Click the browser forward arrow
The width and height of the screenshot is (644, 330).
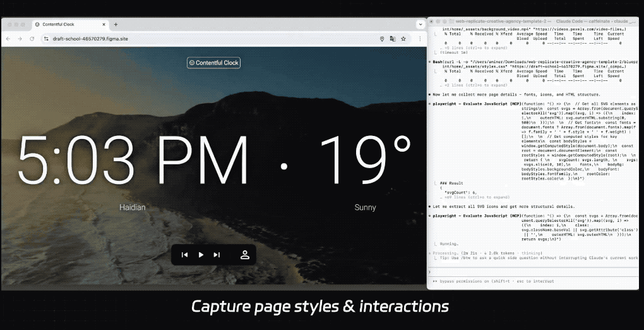(20, 39)
